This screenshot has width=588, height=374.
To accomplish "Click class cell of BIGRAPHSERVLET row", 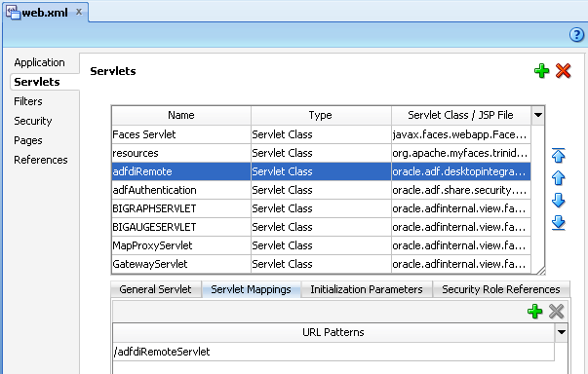I will (461, 208).
